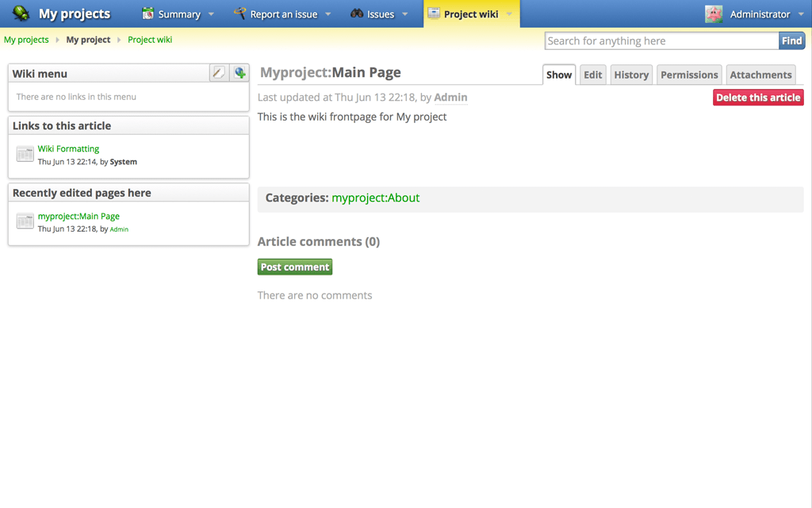Click the bug logo icon in header

(21, 13)
